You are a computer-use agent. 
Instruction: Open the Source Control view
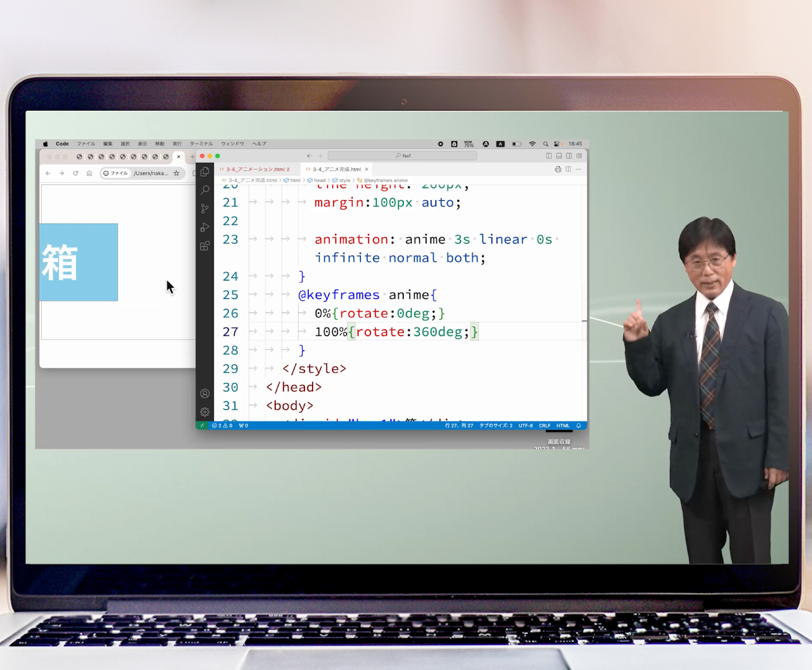(205, 209)
